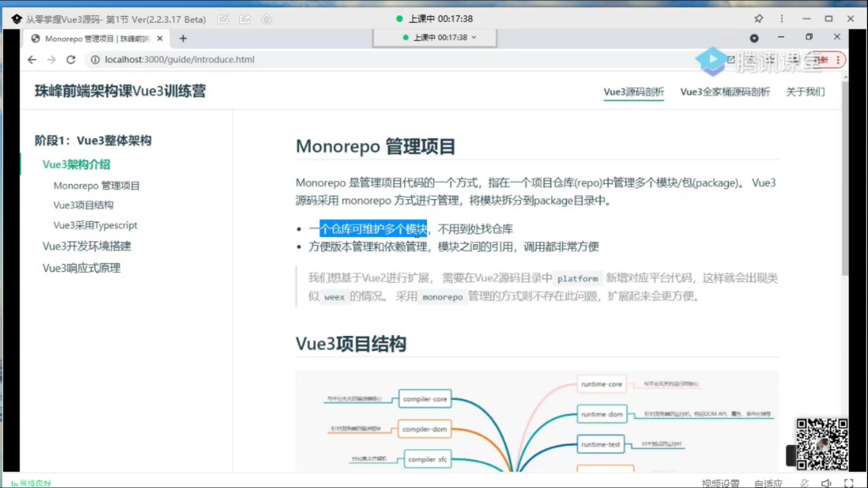868x488 pixels.
Task: Click the share icon beside course title
Action: [245, 19]
